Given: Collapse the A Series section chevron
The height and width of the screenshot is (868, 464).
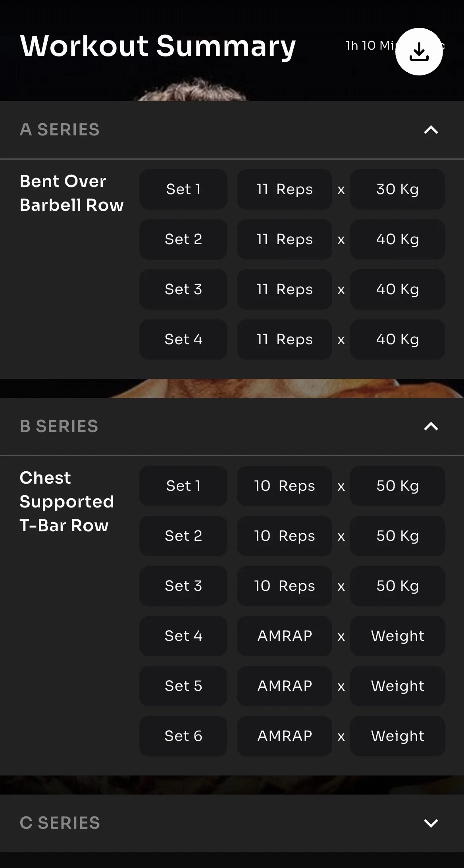Looking at the screenshot, I should (431, 130).
